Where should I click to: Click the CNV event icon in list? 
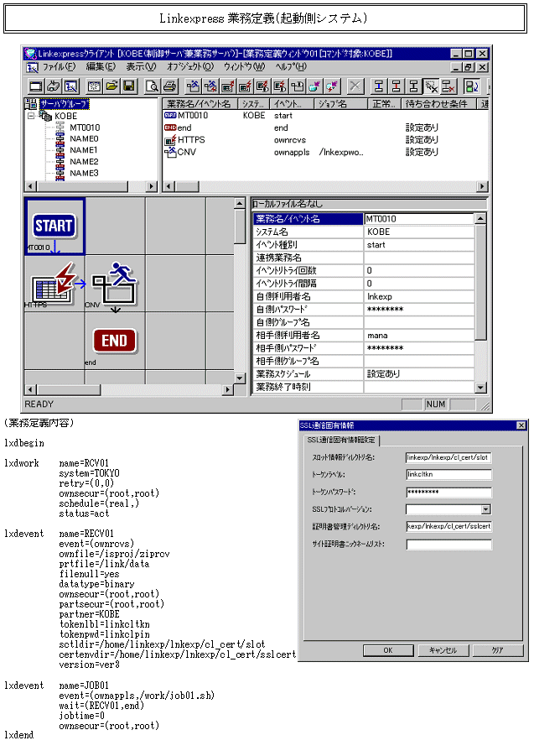click(170, 152)
